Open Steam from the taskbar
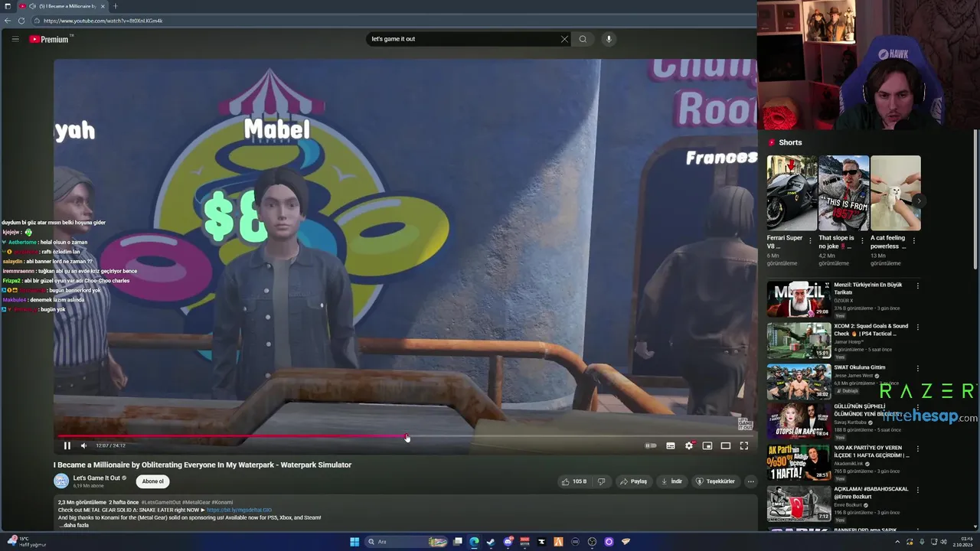Screen dimensions: 980x551 tap(491, 542)
